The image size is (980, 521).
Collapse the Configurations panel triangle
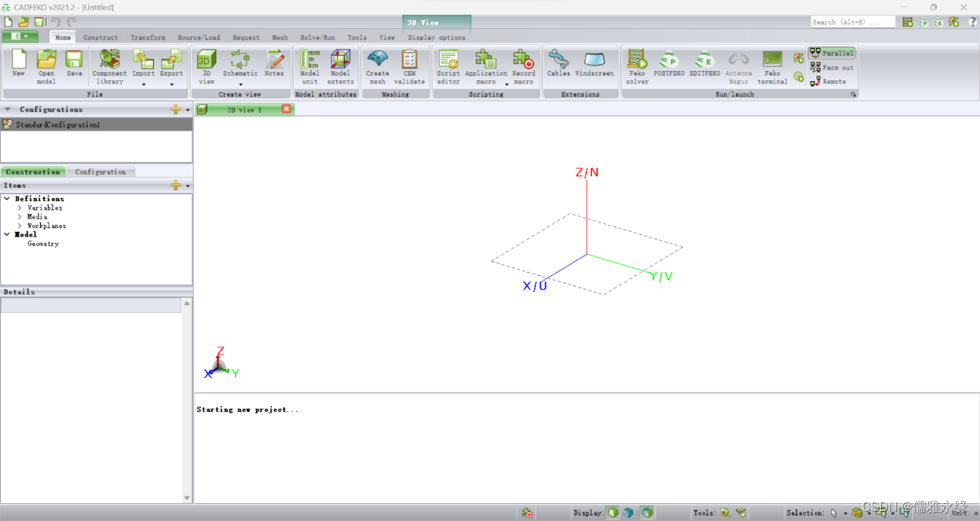pyautogui.click(x=8, y=110)
